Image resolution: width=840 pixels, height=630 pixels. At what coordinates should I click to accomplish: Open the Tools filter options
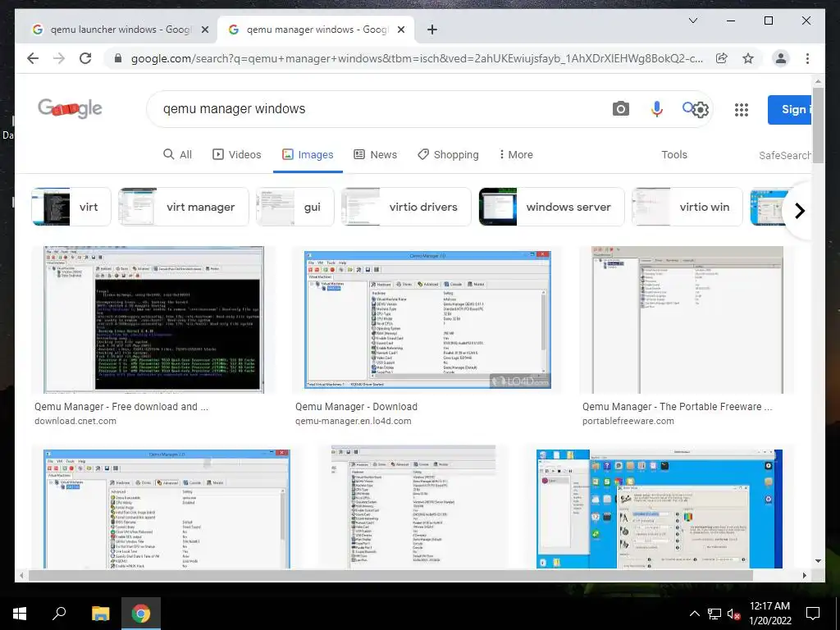674,154
